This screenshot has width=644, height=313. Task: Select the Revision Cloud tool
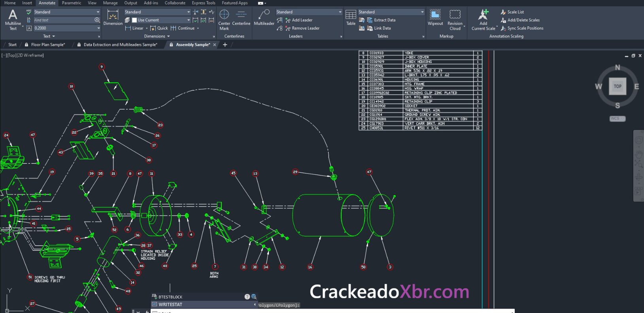(x=455, y=20)
